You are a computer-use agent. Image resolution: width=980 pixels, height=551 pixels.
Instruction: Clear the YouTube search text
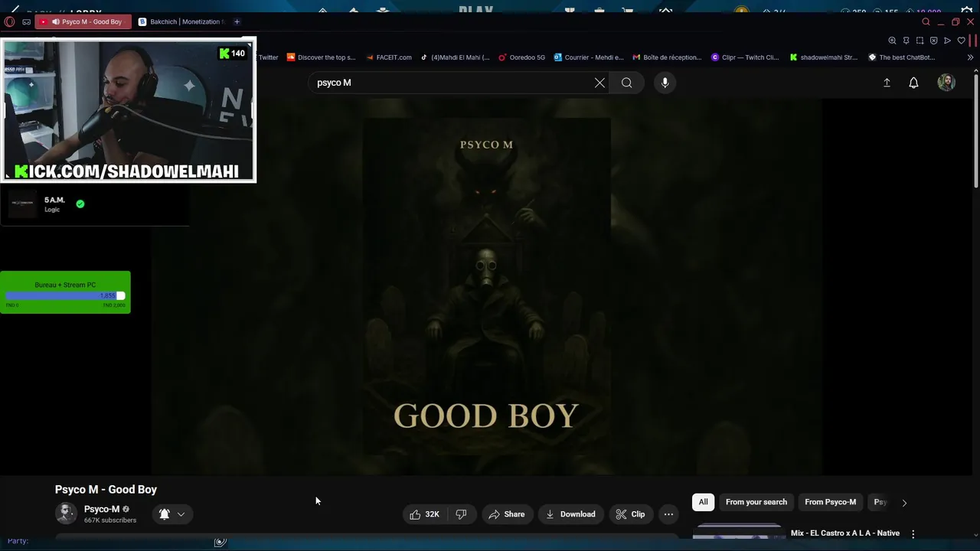pyautogui.click(x=599, y=83)
